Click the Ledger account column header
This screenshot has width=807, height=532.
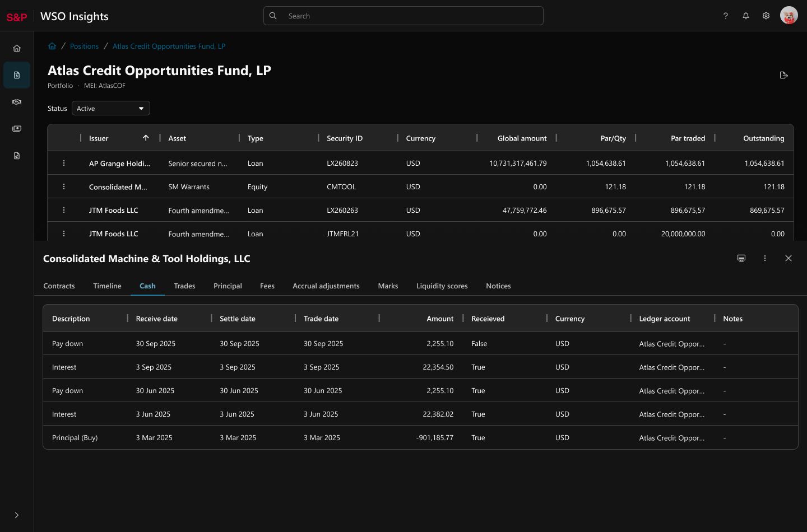coord(665,319)
